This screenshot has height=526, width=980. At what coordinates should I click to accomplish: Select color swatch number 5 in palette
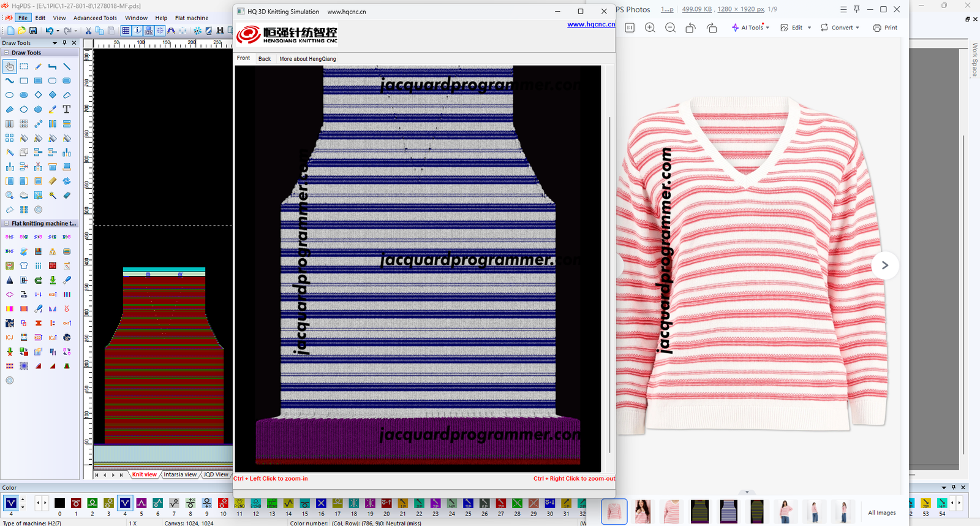point(141,504)
